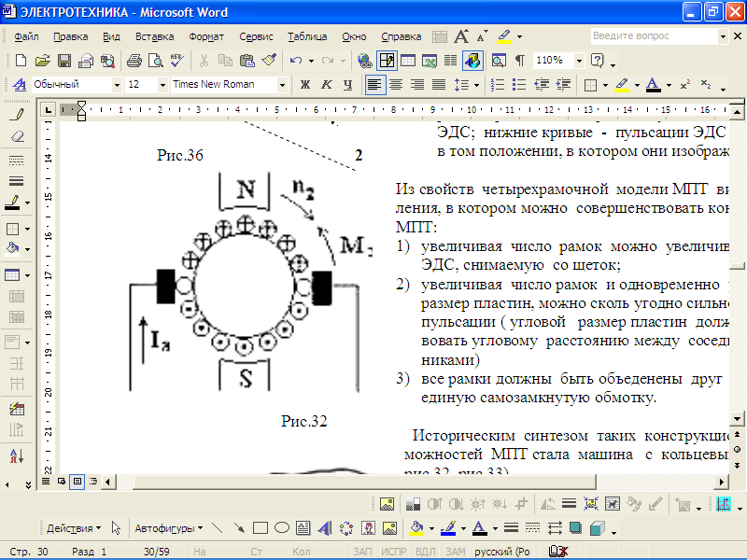
Task: Expand the font color palette arrow
Action: pos(669,85)
